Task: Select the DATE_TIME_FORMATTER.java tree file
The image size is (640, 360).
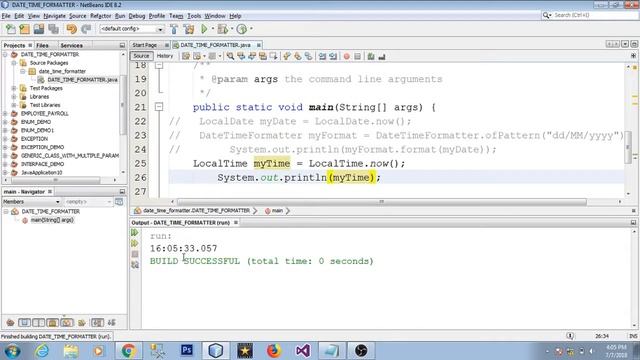Action: pyautogui.click(x=82, y=80)
